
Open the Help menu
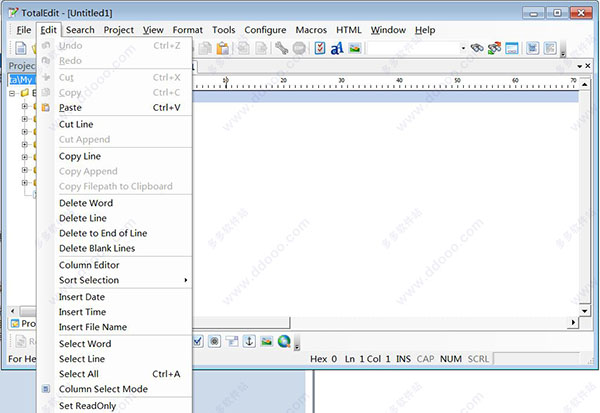coord(425,30)
